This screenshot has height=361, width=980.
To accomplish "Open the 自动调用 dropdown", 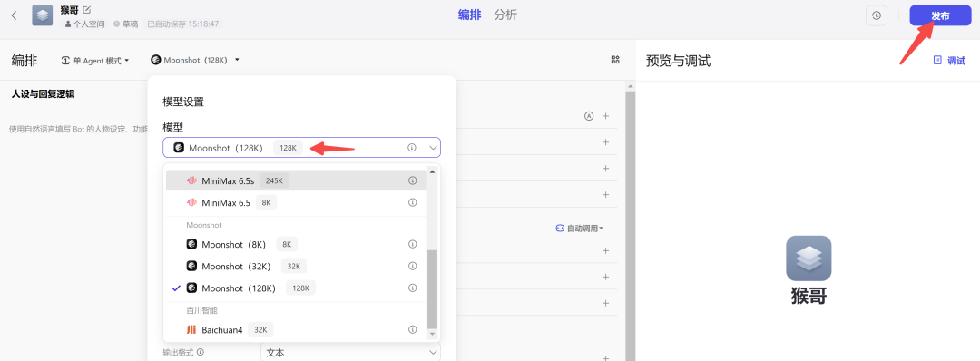I will click(579, 229).
